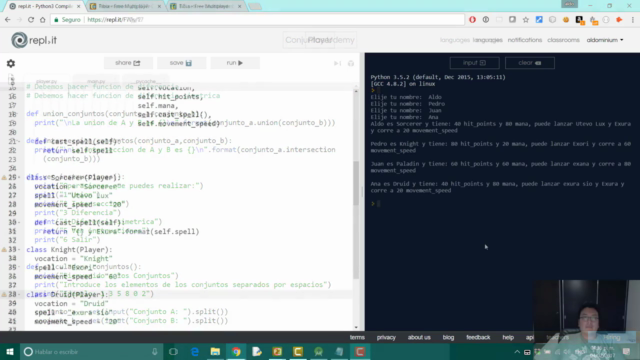Open Task View on the taskbar
Viewport: 640px width, 360px height.
click(x=173, y=352)
